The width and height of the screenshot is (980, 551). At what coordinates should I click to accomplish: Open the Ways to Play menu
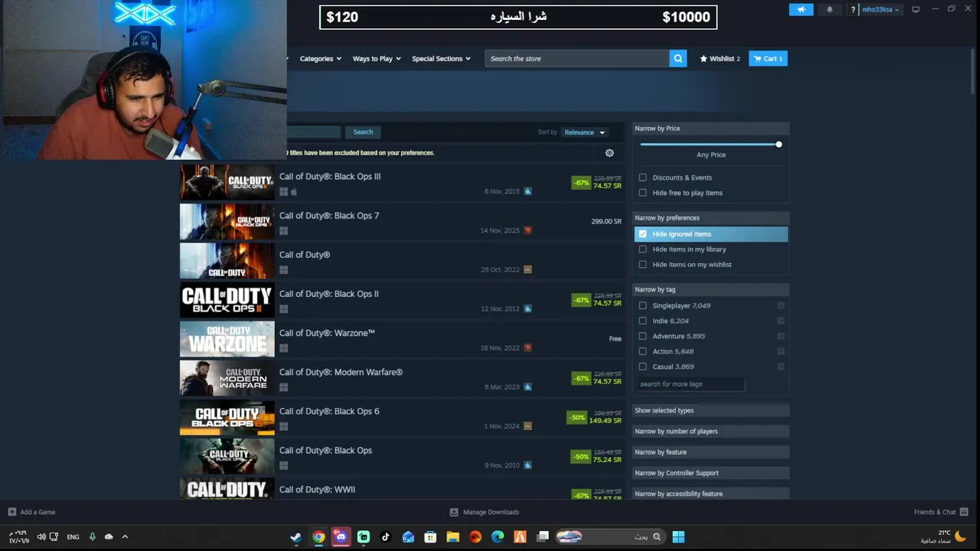(376, 59)
